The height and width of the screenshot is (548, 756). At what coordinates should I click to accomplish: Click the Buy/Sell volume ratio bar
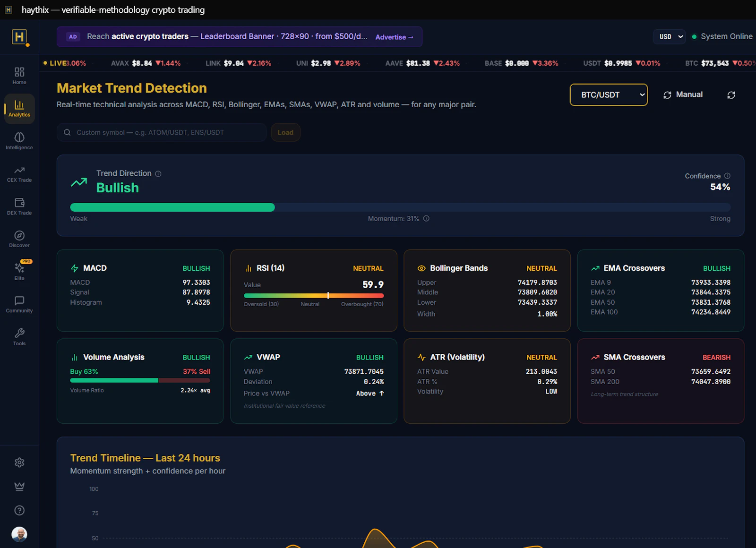tap(140, 380)
